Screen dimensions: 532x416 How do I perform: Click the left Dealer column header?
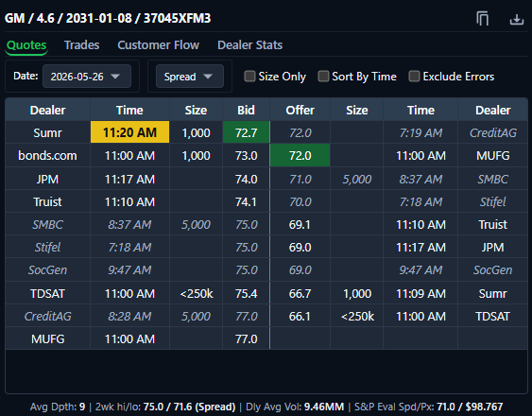point(47,110)
